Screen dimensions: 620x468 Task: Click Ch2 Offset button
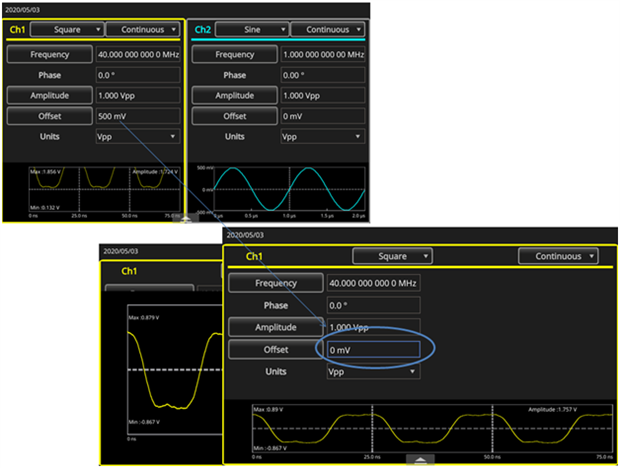click(x=235, y=116)
